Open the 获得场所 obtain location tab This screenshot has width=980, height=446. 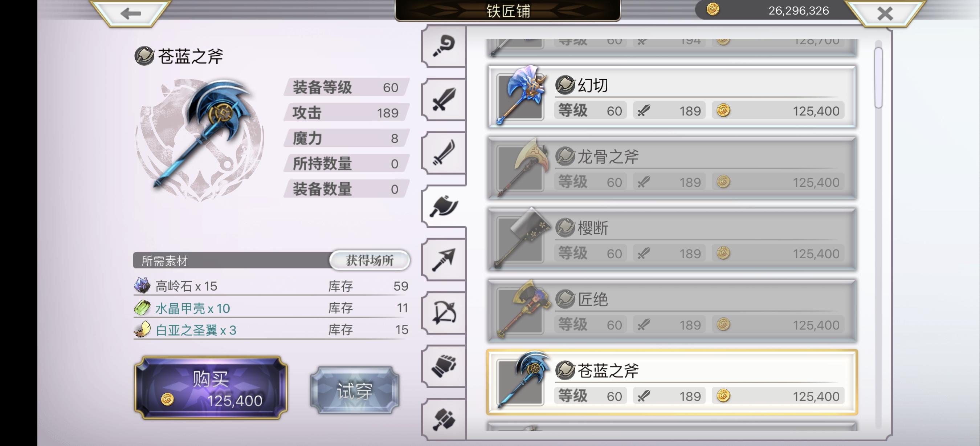click(369, 260)
